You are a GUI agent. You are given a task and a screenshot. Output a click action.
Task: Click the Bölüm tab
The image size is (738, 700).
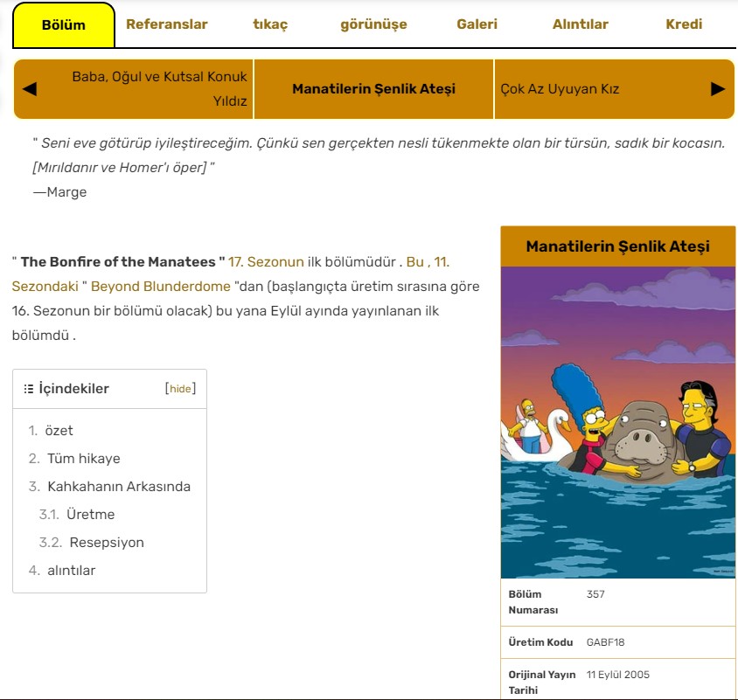click(64, 24)
